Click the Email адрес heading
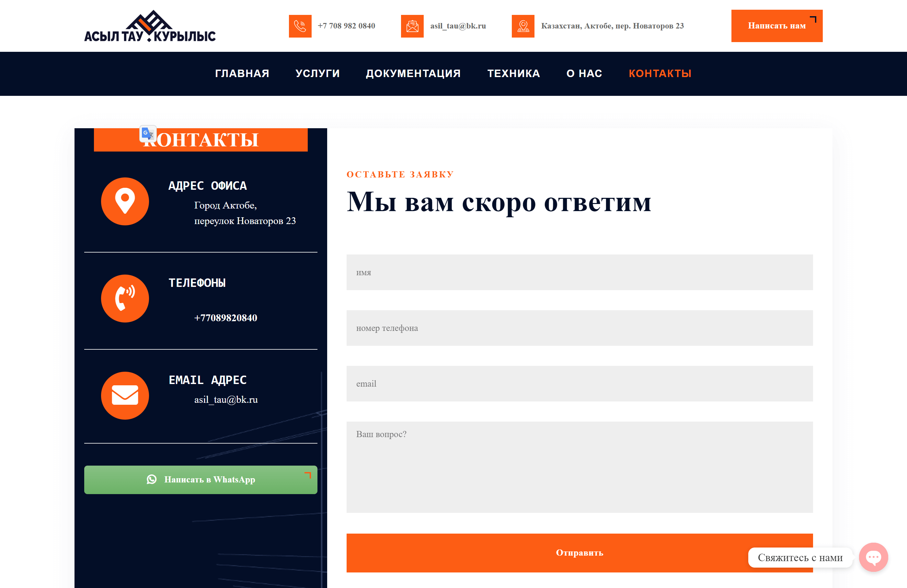This screenshot has width=907, height=588. [x=208, y=380]
